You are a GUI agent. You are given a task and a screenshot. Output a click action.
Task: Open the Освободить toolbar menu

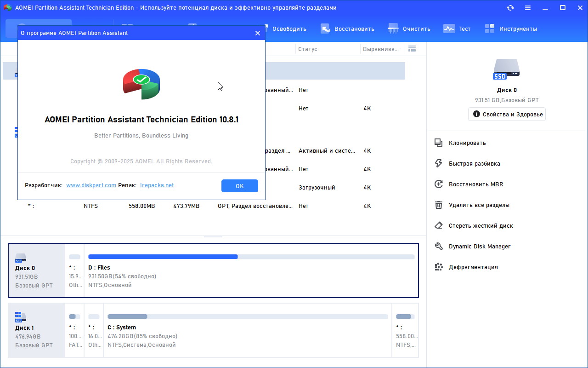click(x=289, y=29)
